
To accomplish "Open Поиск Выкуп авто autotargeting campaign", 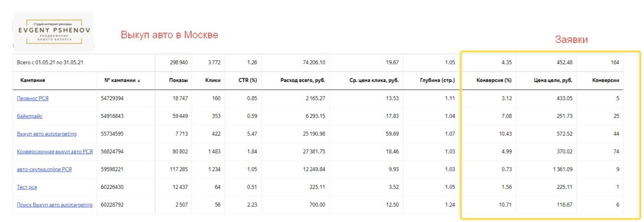I will (55, 205).
